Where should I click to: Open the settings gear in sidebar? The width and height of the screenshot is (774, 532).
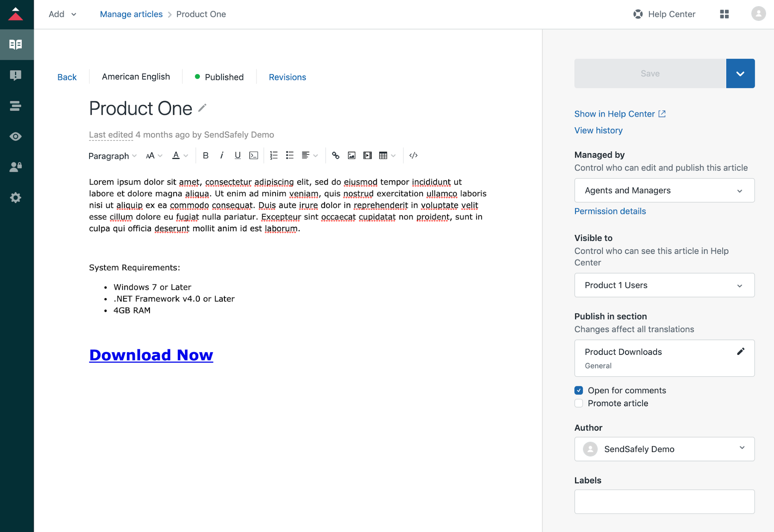(16, 198)
